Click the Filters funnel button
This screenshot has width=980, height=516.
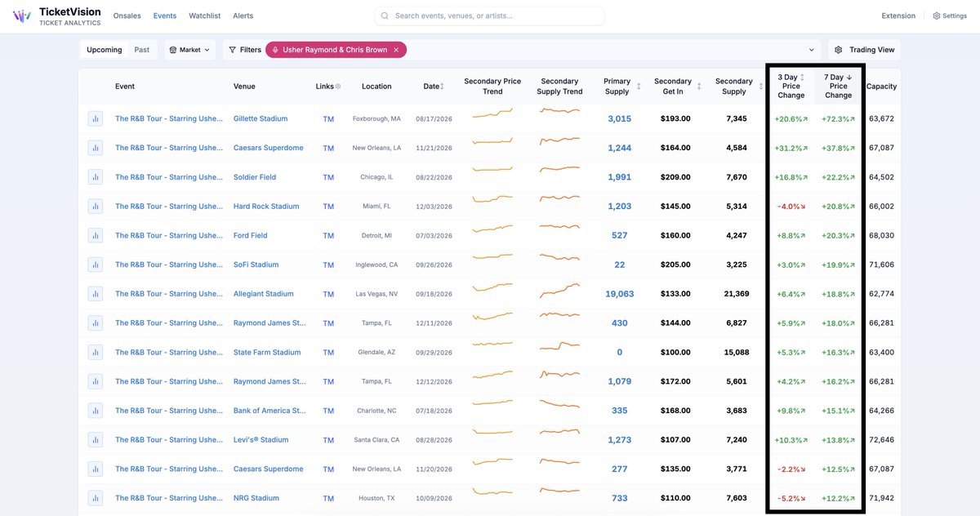pos(245,50)
